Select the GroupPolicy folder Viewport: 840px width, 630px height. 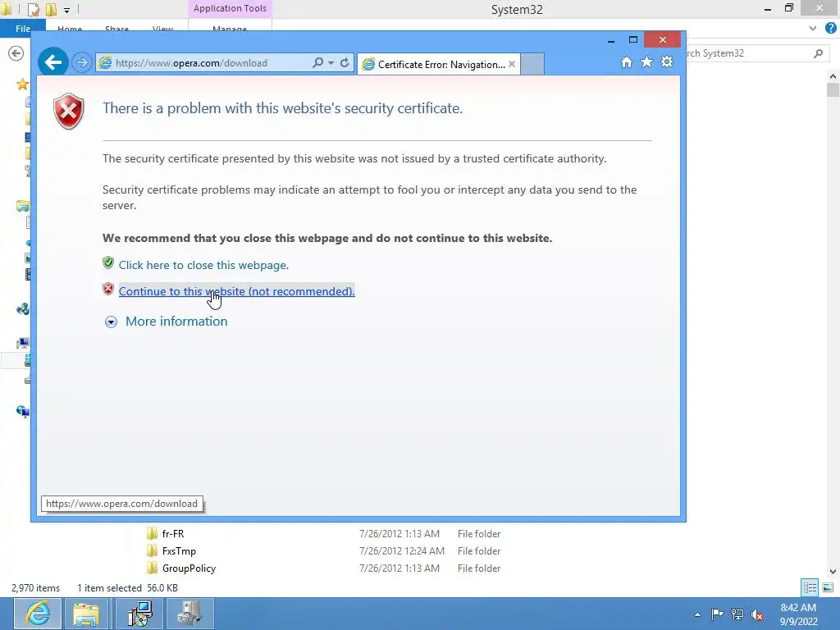pyautogui.click(x=189, y=568)
